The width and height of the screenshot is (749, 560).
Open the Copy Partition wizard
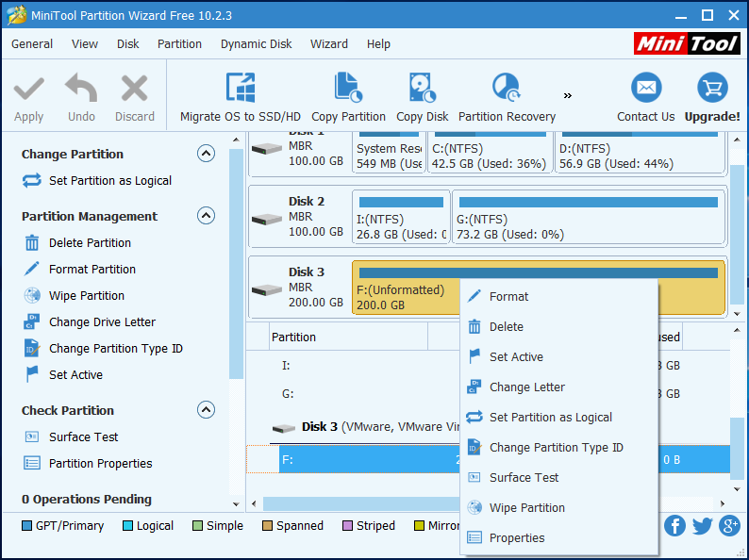348,98
